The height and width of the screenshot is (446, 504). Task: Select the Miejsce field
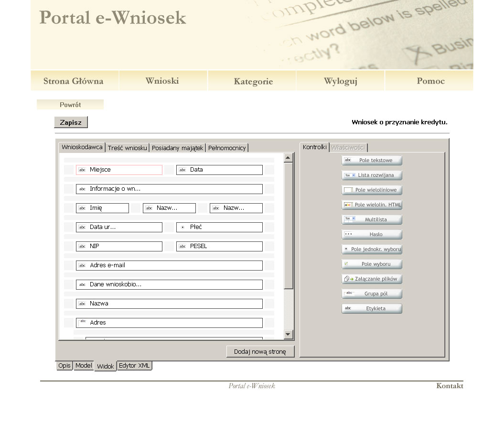click(119, 169)
